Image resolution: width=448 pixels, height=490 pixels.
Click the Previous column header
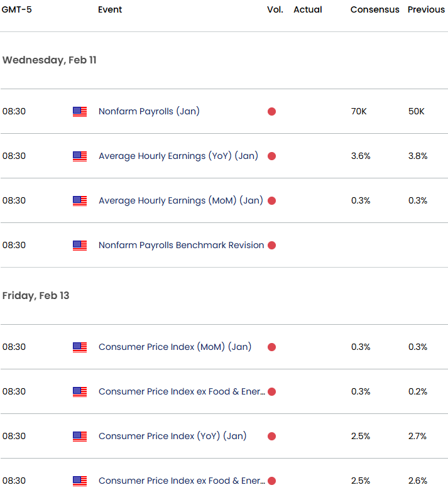pos(427,10)
